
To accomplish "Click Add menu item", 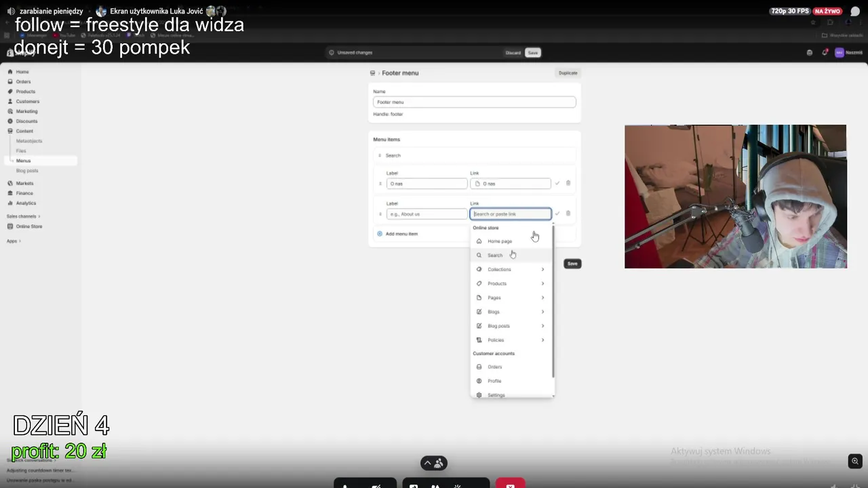I will click(397, 234).
